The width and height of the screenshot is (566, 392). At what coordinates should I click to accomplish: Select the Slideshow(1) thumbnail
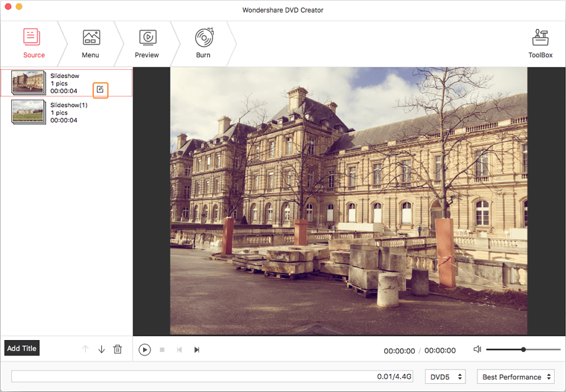[x=29, y=112]
